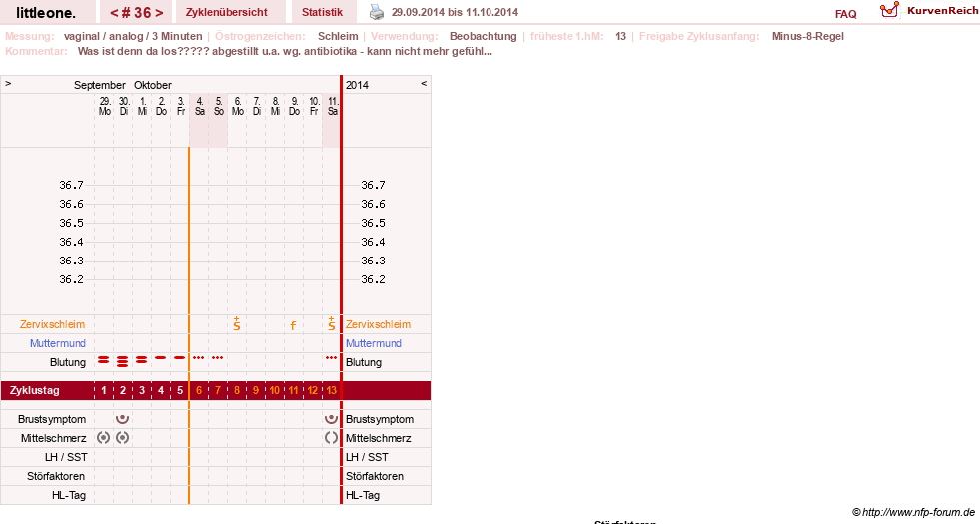Viewport: 980px width, 524px height.
Task: Expand chart with the '>' arrow at top left
Action: tap(8, 83)
